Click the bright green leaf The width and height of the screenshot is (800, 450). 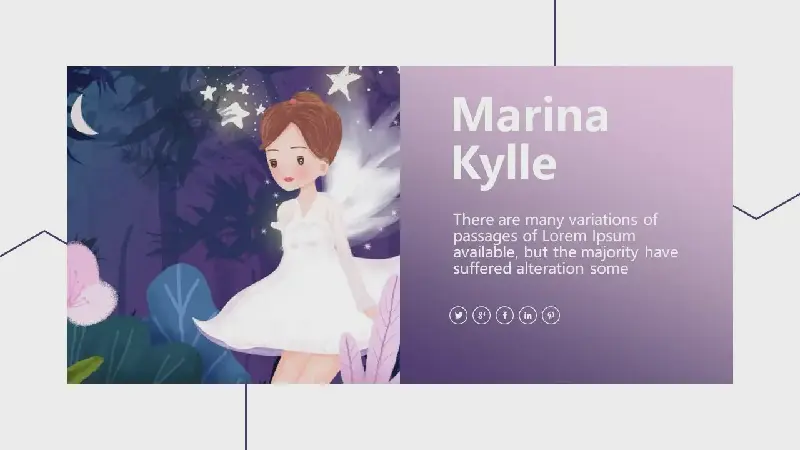83,369
